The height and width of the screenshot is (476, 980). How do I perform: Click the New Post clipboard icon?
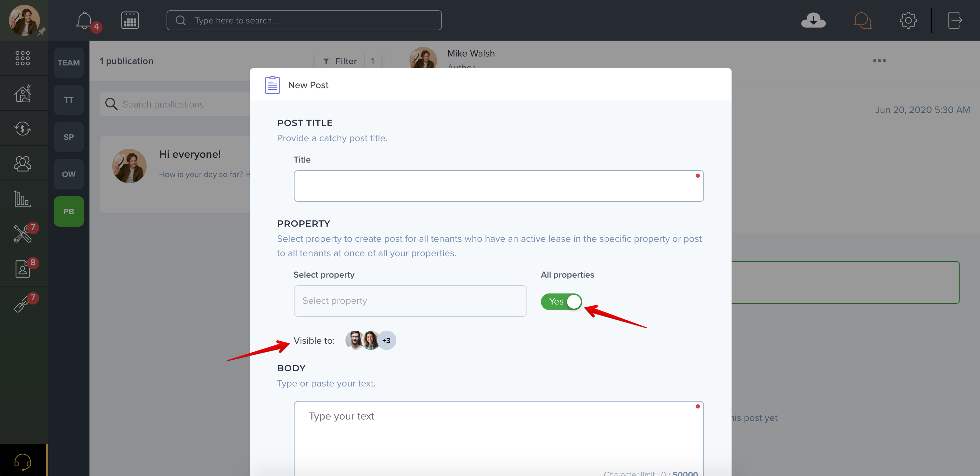click(273, 85)
